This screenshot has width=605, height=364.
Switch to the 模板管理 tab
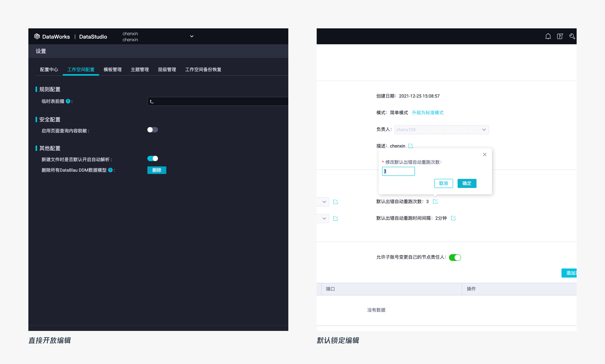(x=112, y=69)
